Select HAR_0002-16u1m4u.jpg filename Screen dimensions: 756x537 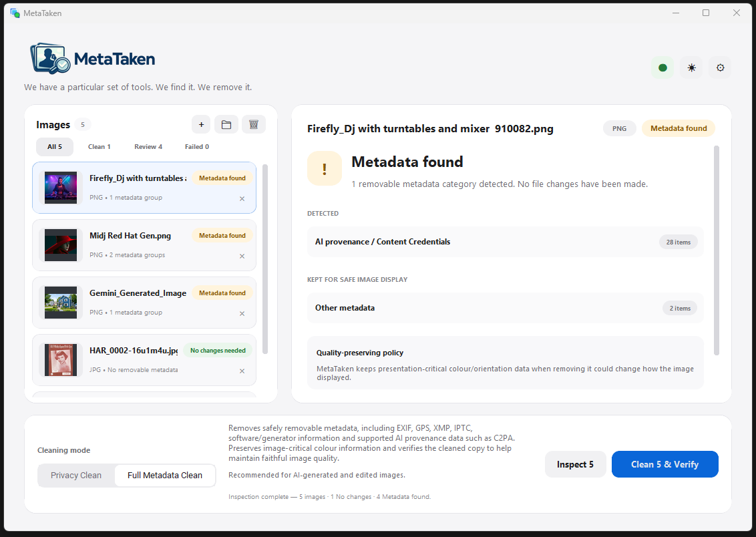[x=134, y=351]
